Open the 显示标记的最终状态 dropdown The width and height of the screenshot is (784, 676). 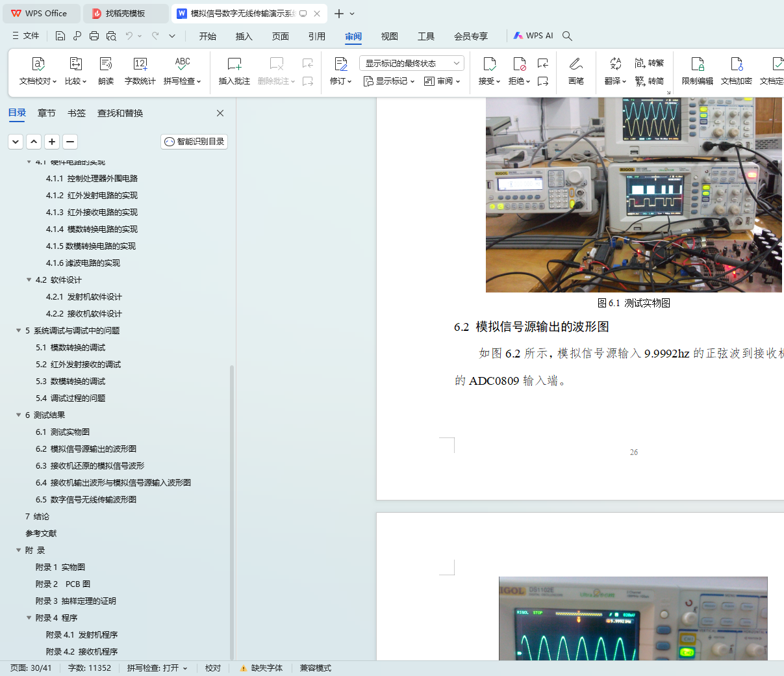click(412, 63)
